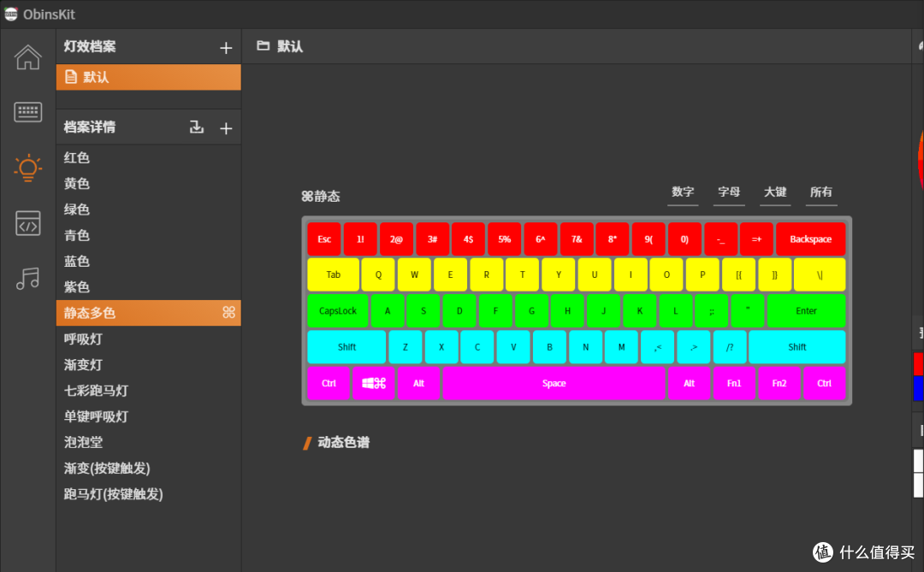
Task: Pick the red color swatch at right edge
Action: click(x=918, y=363)
